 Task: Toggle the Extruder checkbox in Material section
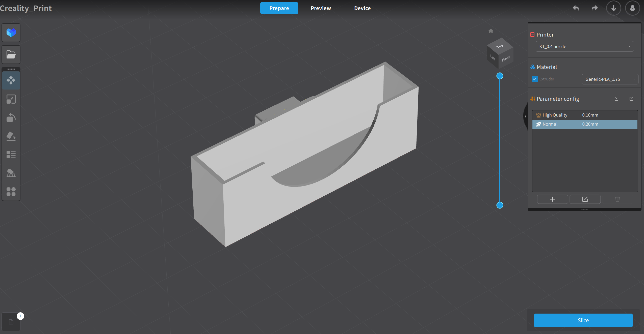point(535,79)
